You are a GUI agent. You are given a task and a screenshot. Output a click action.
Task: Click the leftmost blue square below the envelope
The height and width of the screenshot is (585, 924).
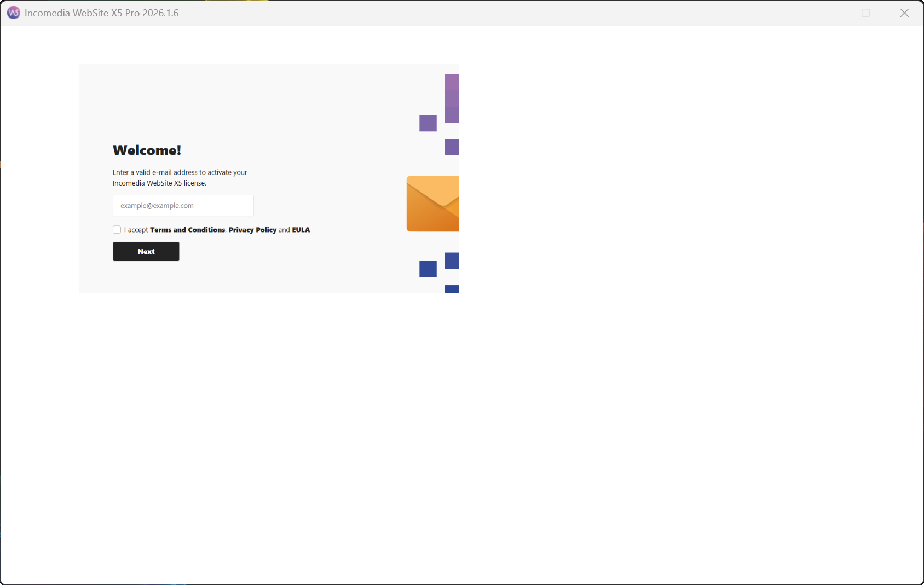[428, 269]
